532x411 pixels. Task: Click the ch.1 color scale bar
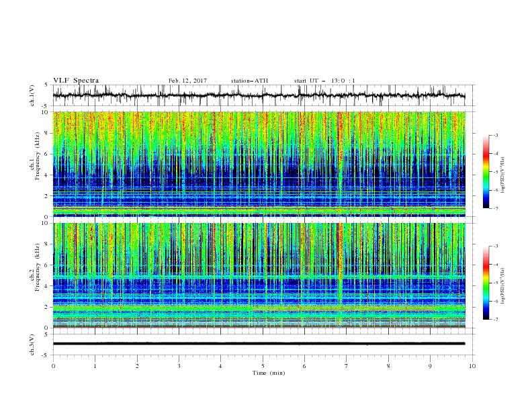point(486,172)
